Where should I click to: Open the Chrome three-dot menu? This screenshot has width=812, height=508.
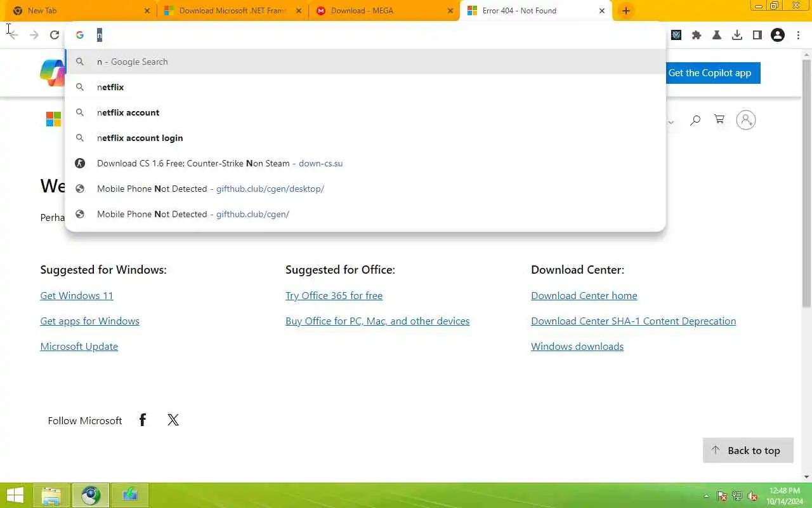798,36
